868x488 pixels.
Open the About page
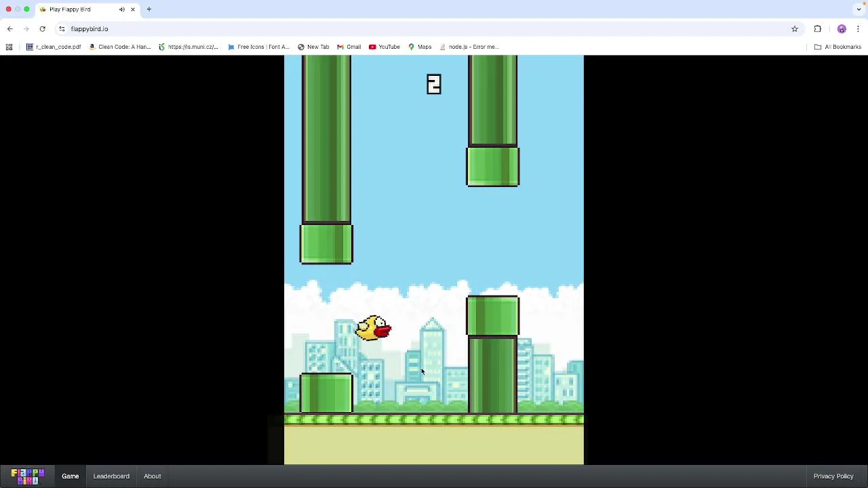click(x=152, y=476)
